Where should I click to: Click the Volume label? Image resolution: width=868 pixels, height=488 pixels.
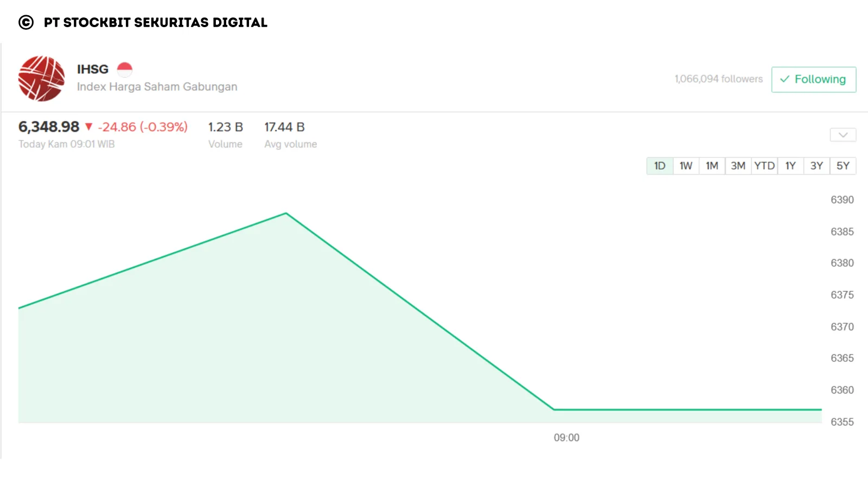[226, 144]
